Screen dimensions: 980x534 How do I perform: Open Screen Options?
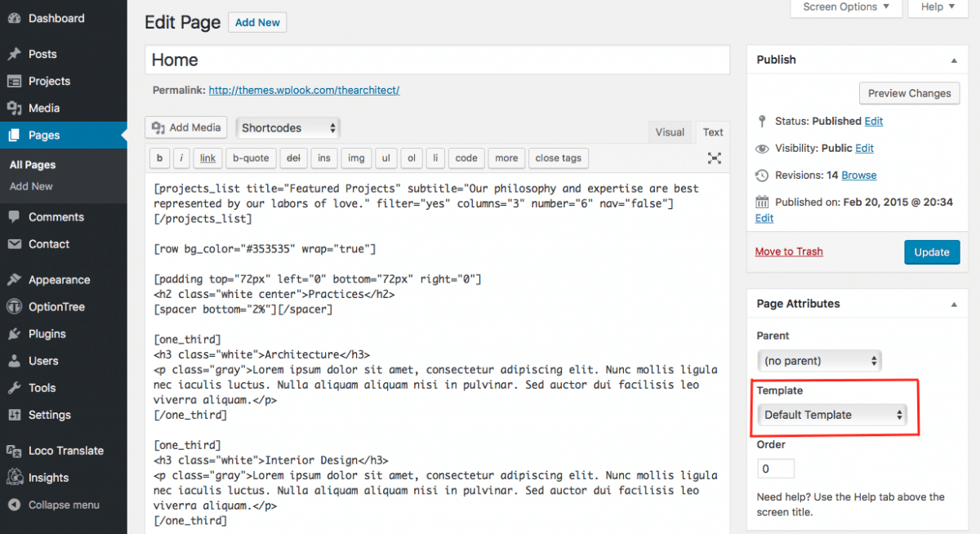click(x=846, y=7)
